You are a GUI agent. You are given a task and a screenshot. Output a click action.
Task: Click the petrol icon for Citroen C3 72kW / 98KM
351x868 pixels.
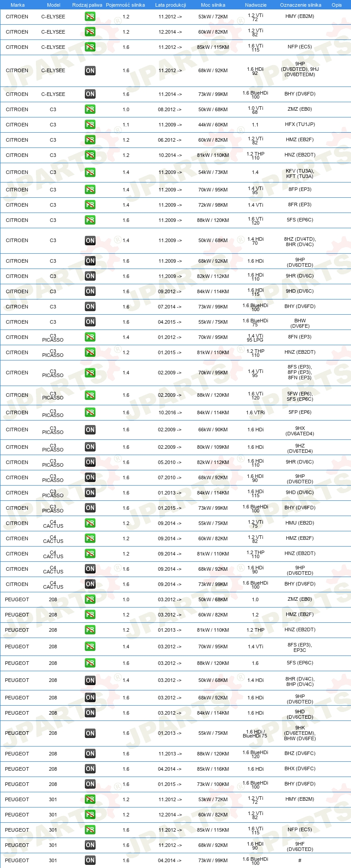(90, 205)
